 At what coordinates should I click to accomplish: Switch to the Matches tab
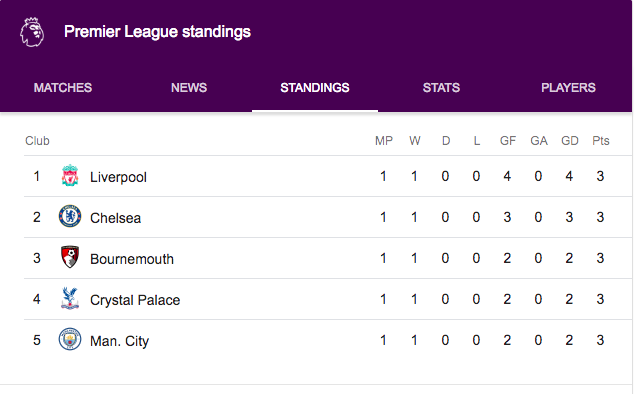pos(63,88)
